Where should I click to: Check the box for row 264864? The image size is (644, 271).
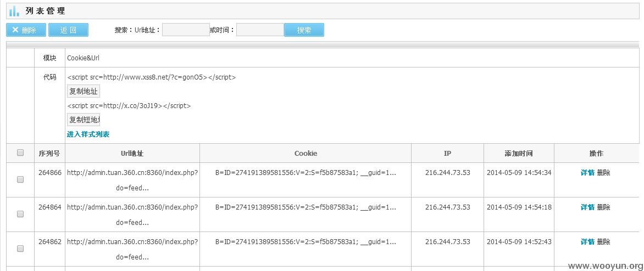20,214
